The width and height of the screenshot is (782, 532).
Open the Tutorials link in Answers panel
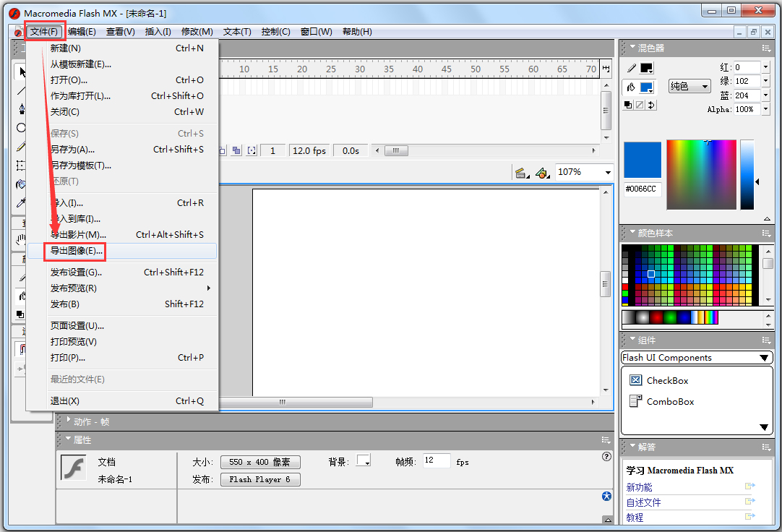click(x=635, y=518)
